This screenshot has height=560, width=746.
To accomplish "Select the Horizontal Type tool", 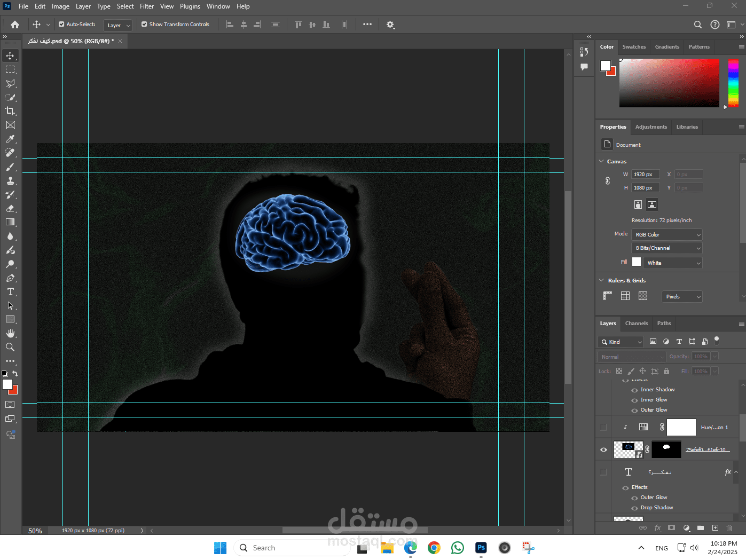I will [10, 291].
